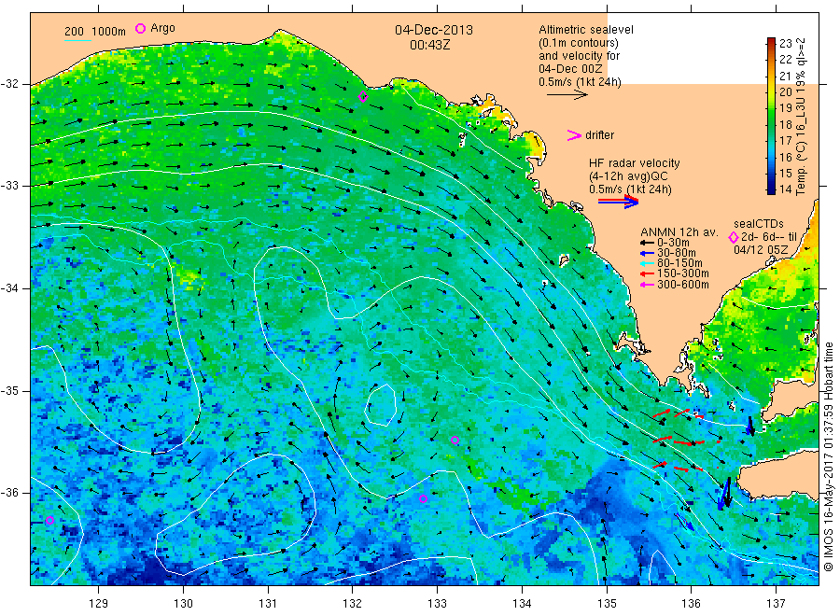Click the Argo float circle near 133.2E, 35.5S
The height and width of the screenshot is (616, 840).
coord(455,441)
